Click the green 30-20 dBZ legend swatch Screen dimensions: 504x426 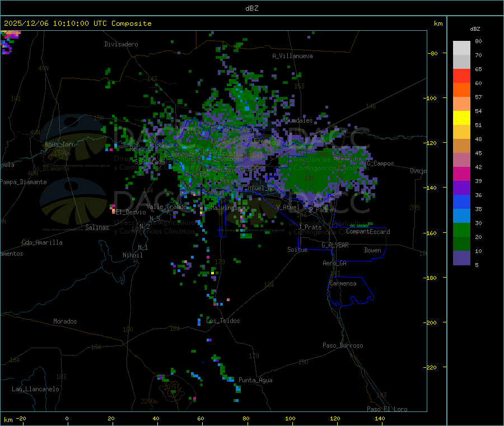point(461,230)
